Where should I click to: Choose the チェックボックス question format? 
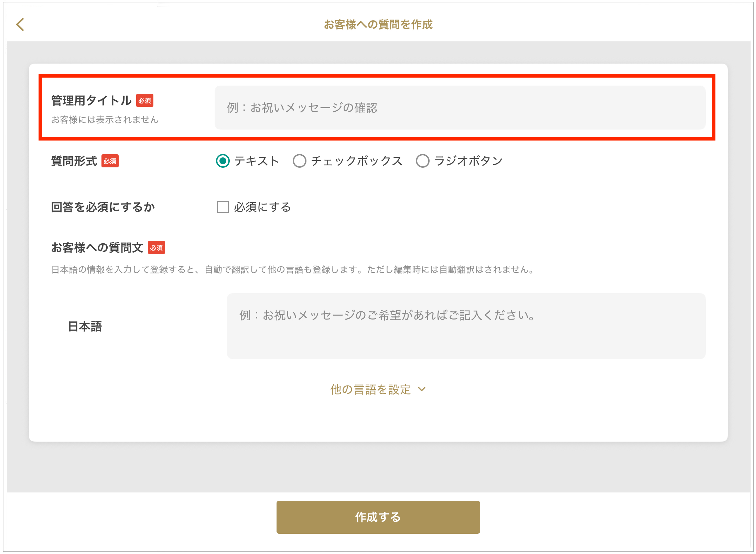click(300, 161)
